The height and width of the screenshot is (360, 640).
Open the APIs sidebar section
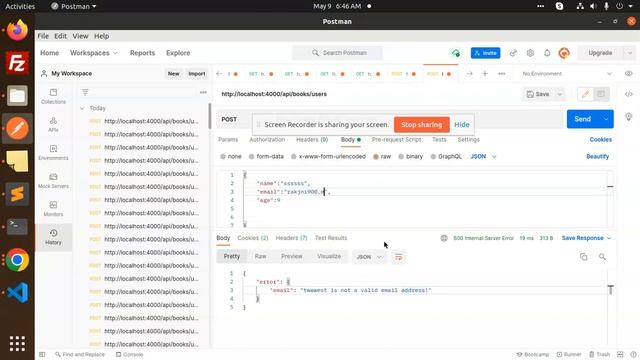[x=53, y=124]
